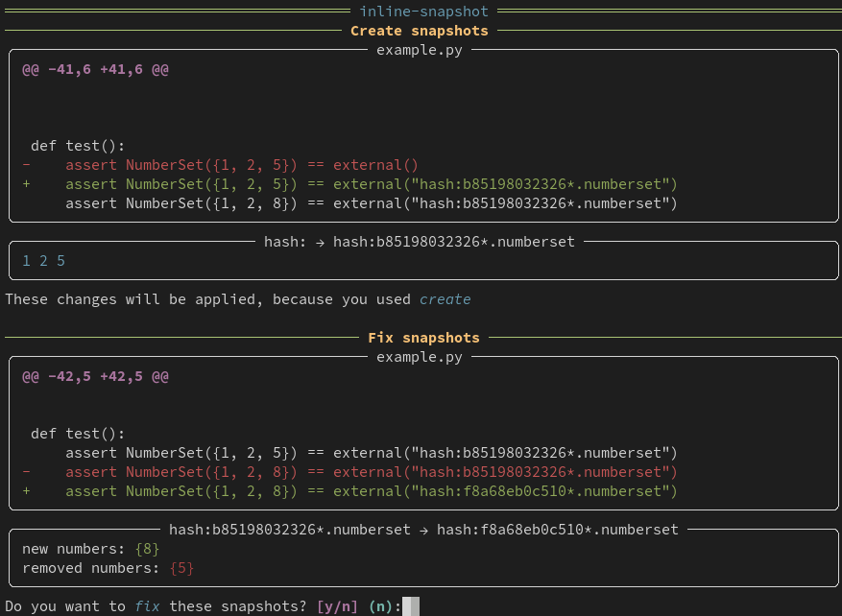Click plus marker beside green NumberSet({1, 2, 5}) line

coord(26,184)
